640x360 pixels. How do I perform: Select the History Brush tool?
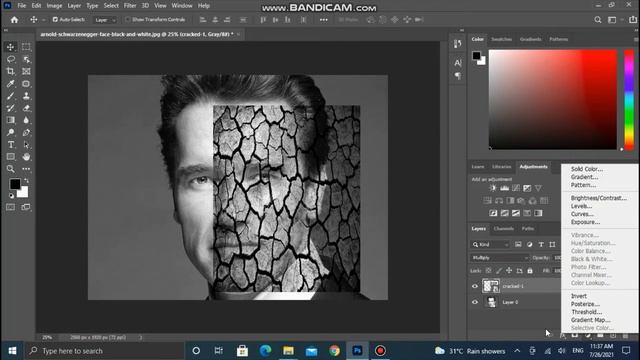click(x=11, y=108)
